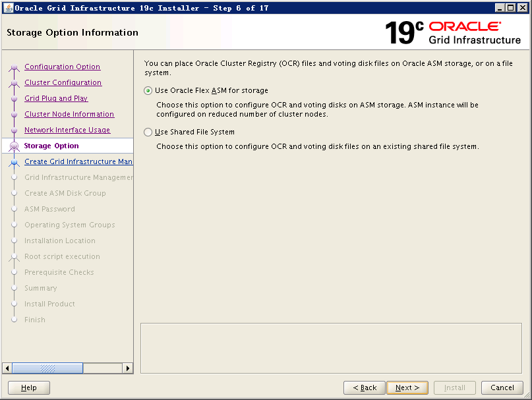This screenshot has height=400, width=532.
Task: Go to Create Grid Infrastructure Management step
Action: pyautogui.click(x=78, y=161)
